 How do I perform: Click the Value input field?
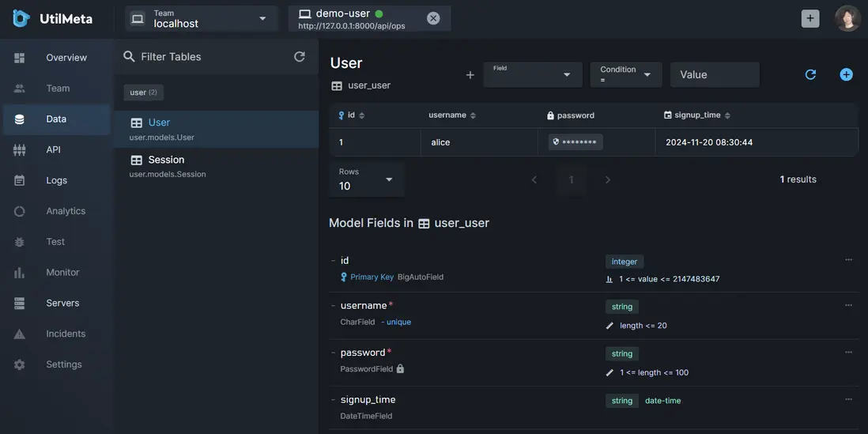715,75
